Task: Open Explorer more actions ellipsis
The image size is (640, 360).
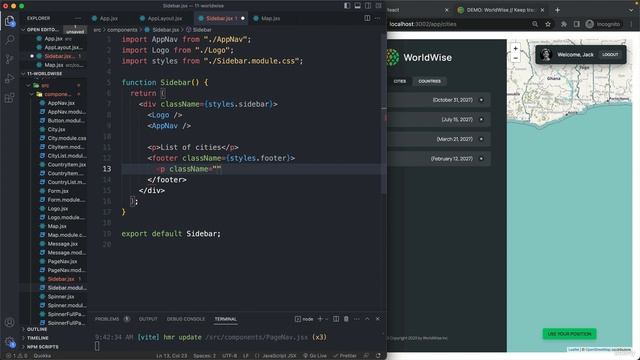Action: tap(78, 18)
